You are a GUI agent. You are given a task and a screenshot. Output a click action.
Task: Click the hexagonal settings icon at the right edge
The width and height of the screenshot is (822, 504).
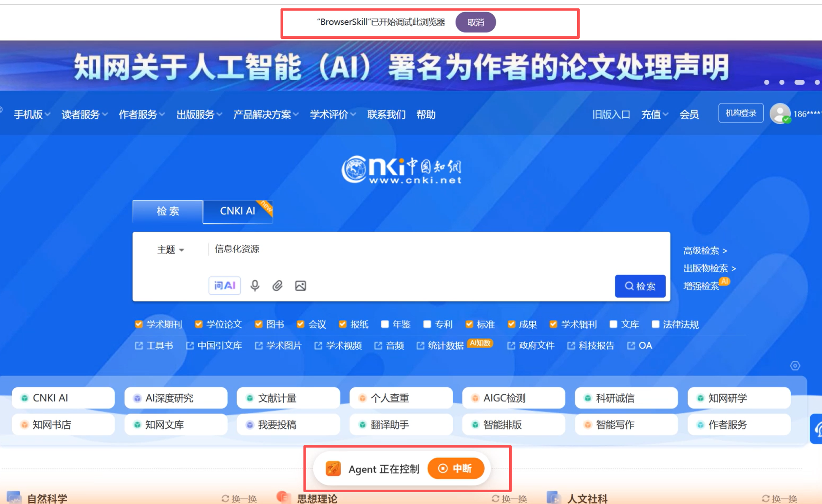[795, 366]
